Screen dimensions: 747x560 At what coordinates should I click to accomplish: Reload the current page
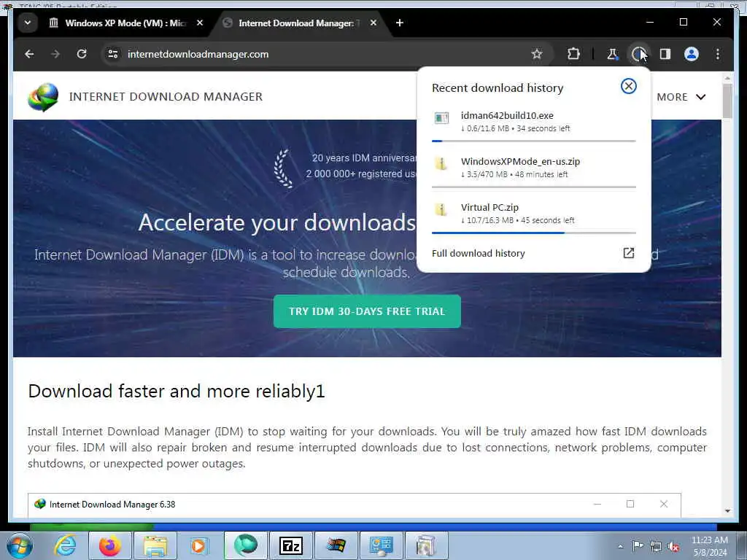click(x=82, y=54)
